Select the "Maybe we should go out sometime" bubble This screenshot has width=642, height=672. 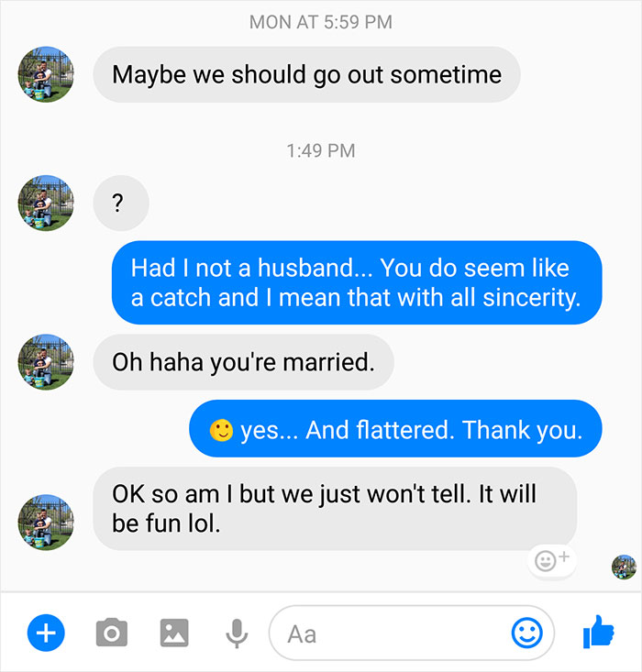click(306, 74)
